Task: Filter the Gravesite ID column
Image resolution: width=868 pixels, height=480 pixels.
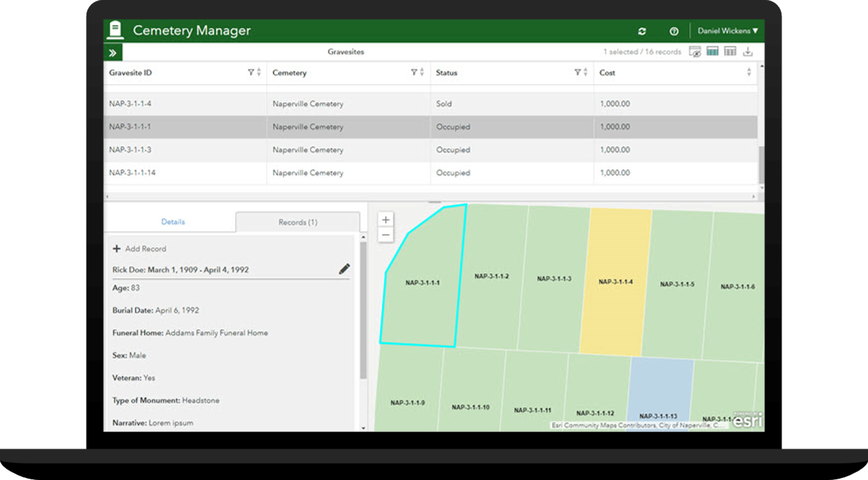Action: (251, 72)
